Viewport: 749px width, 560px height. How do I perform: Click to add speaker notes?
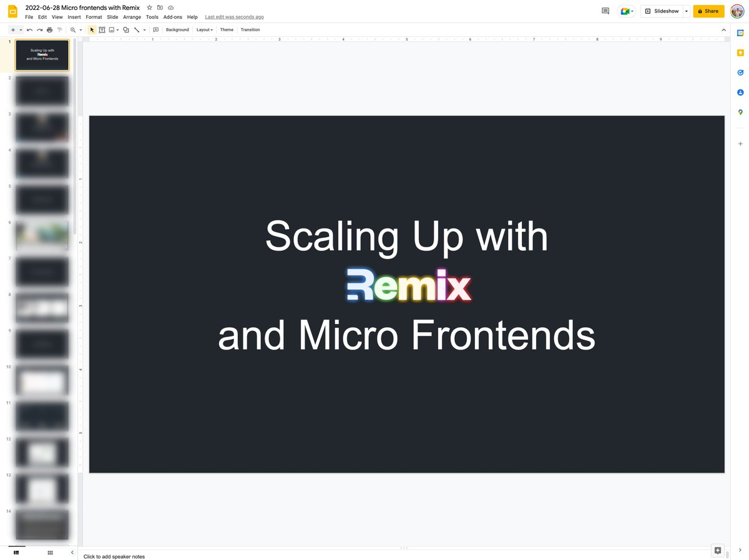point(114,556)
